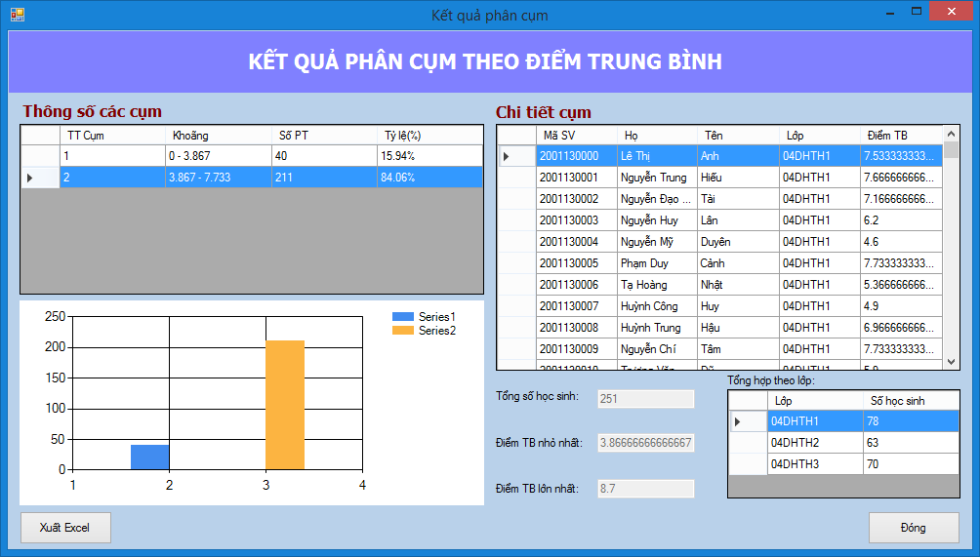Viewport: 980px width, 557px height.
Task: Select name cell 'Hiếu'
Action: (739, 178)
